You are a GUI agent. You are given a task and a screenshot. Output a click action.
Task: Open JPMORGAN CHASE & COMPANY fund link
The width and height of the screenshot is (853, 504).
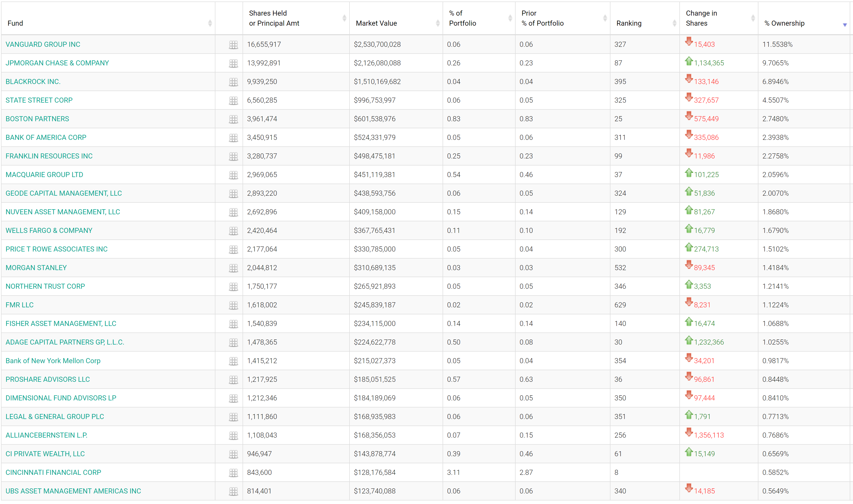point(57,63)
